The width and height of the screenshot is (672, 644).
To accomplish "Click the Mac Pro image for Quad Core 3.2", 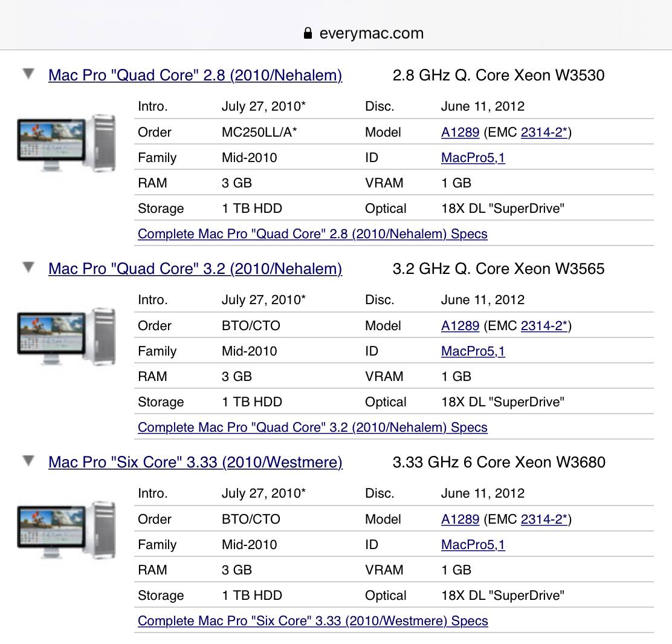I will point(66,337).
